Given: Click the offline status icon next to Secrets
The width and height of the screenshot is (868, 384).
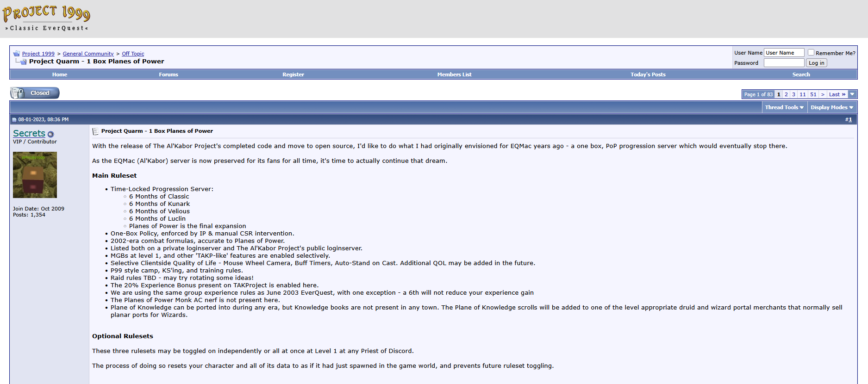Looking at the screenshot, I should pos(50,134).
